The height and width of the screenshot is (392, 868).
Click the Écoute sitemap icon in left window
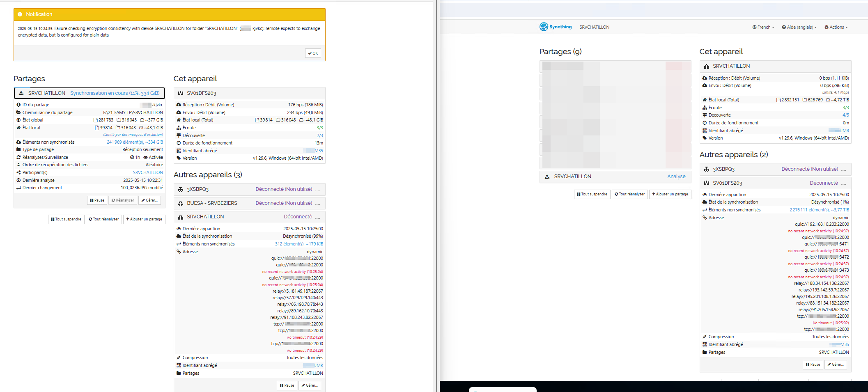pos(179,128)
